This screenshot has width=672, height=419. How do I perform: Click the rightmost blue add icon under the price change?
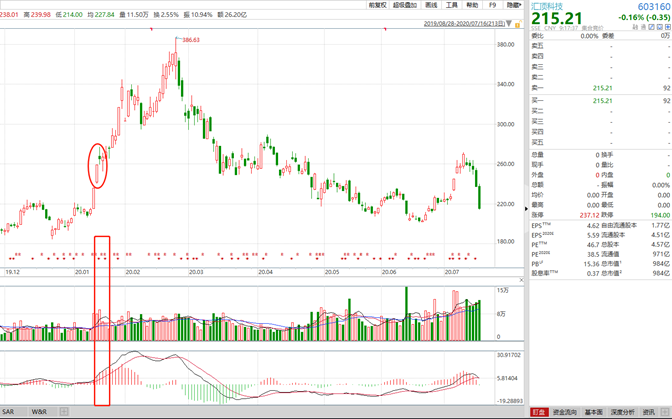click(x=668, y=27)
